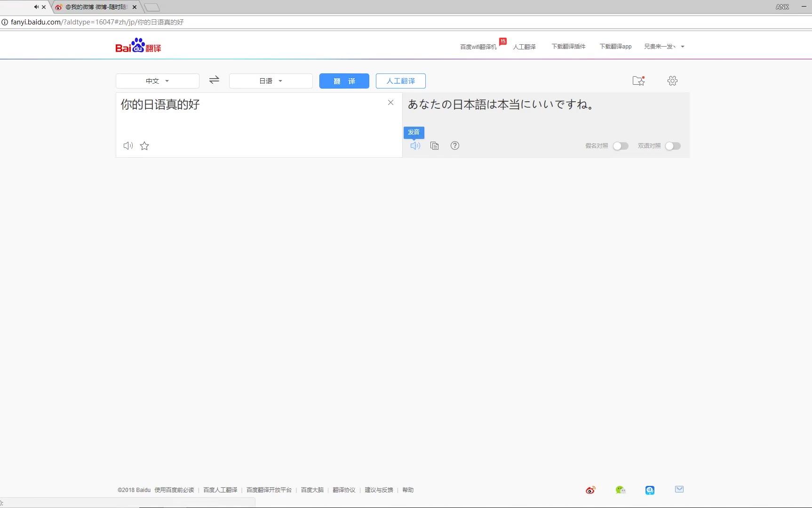Play pronunciation of the Chinese source text
This screenshot has width=812, height=508.
point(128,146)
